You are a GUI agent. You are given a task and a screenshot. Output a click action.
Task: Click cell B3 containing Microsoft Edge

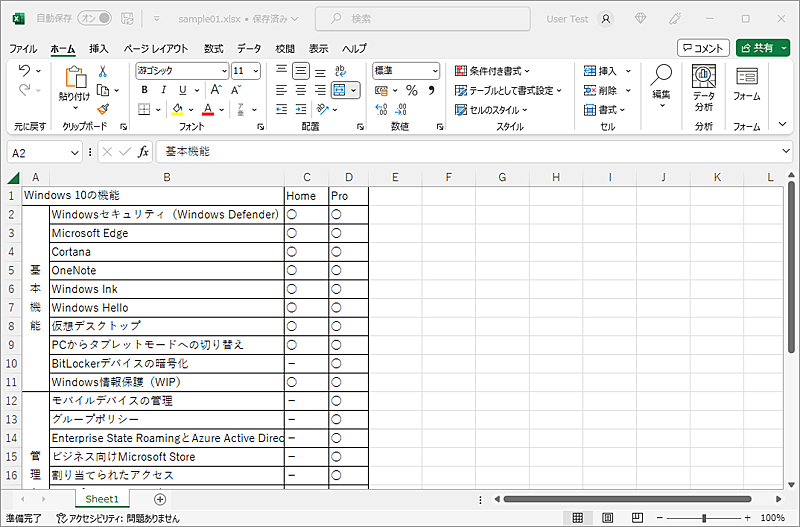tap(166, 233)
